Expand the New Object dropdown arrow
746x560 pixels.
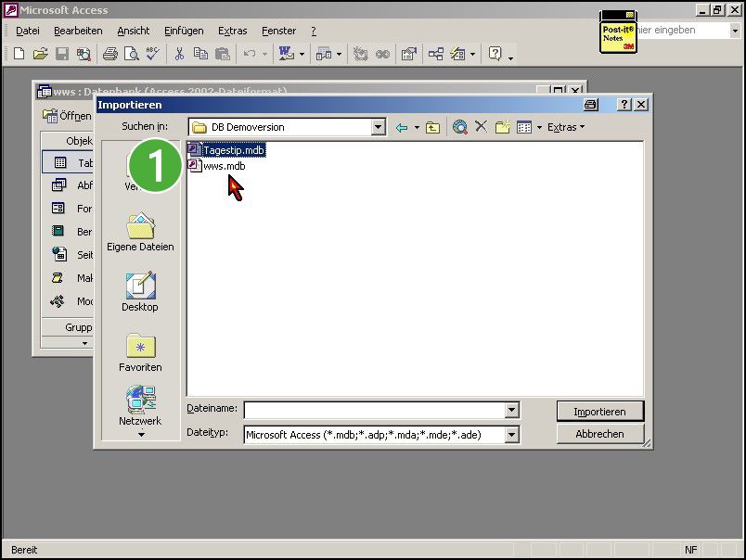coord(472,54)
